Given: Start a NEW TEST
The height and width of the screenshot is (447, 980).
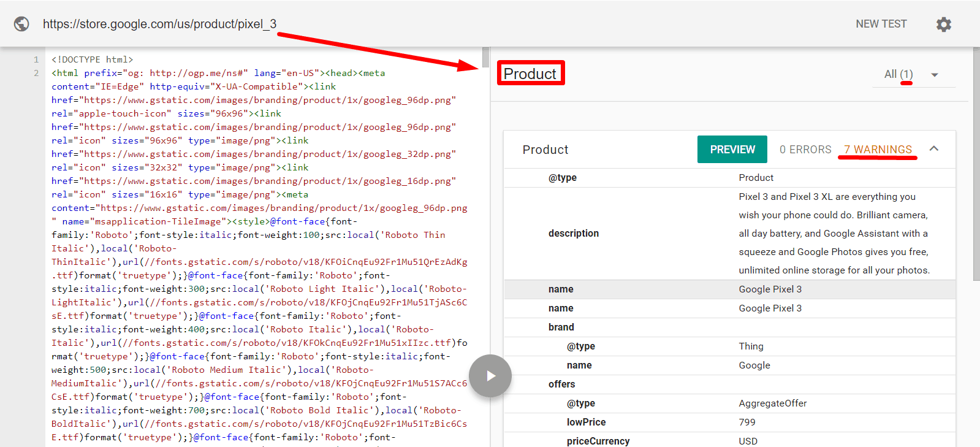Looking at the screenshot, I should click(881, 24).
